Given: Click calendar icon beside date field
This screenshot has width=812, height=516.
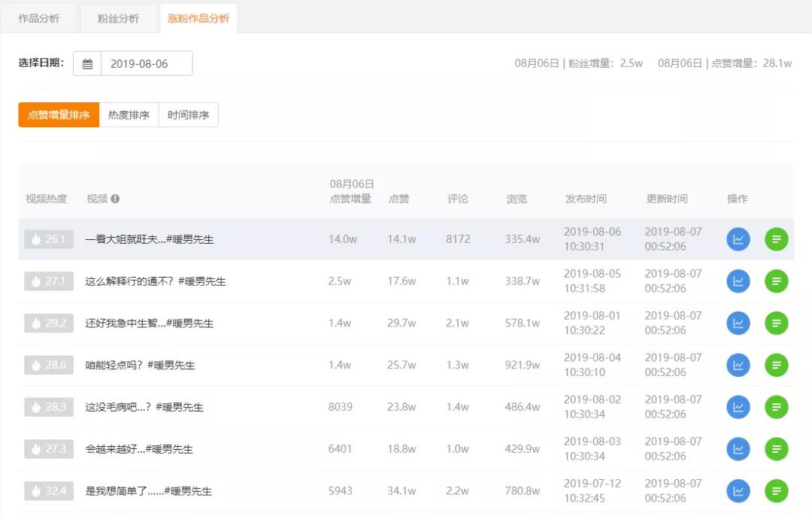Looking at the screenshot, I should [87, 64].
